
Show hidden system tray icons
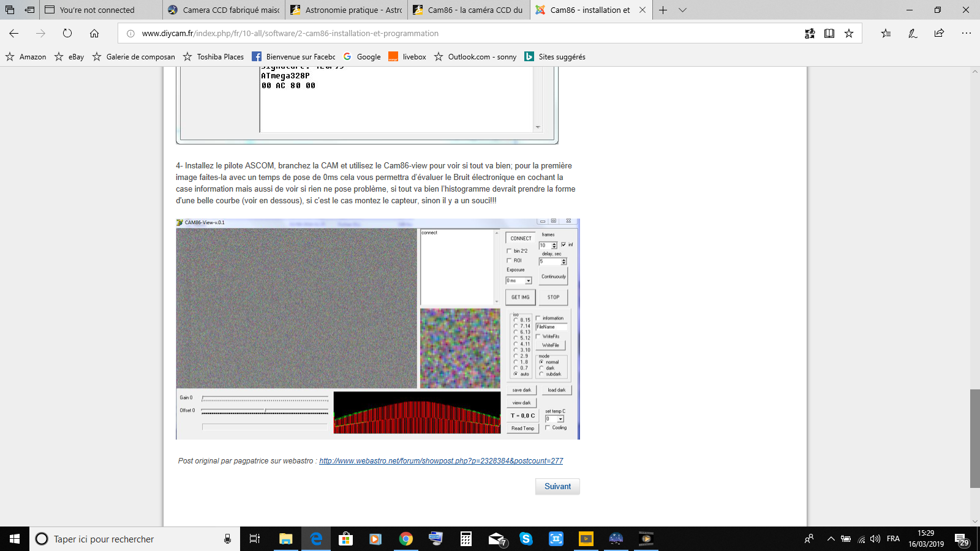[831, 539]
